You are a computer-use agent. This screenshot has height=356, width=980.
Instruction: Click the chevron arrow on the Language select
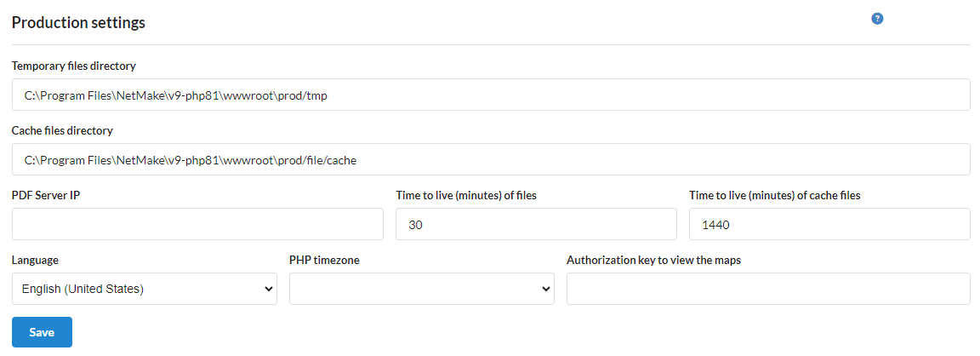coord(268,290)
